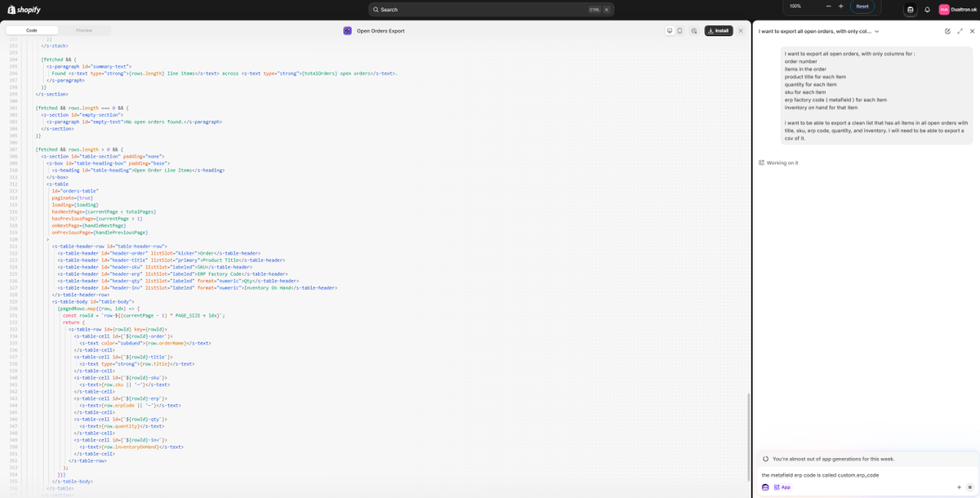980x498 pixels.
Task: Start a new chat with compose icon
Action: tap(947, 31)
